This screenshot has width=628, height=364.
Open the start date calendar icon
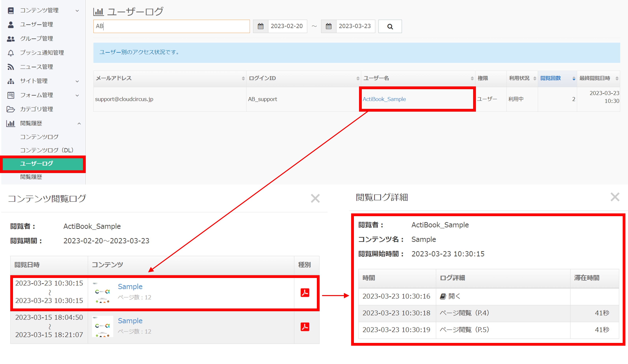(x=261, y=26)
